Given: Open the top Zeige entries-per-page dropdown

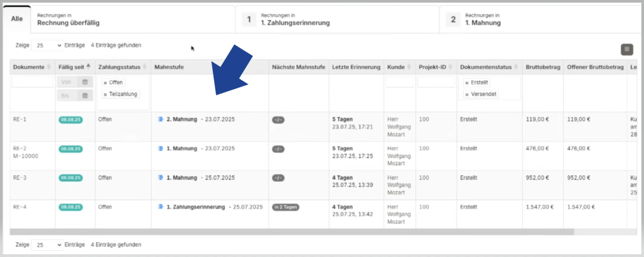Looking at the screenshot, I should (x=47, y=46).
